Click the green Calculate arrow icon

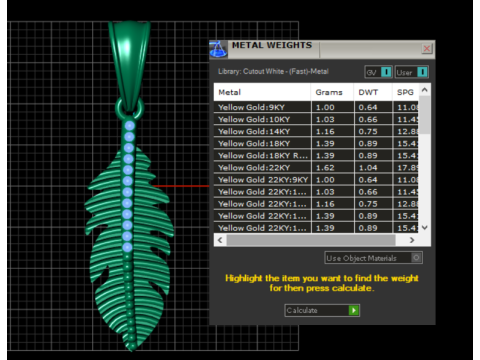click(x=353, y=310)
